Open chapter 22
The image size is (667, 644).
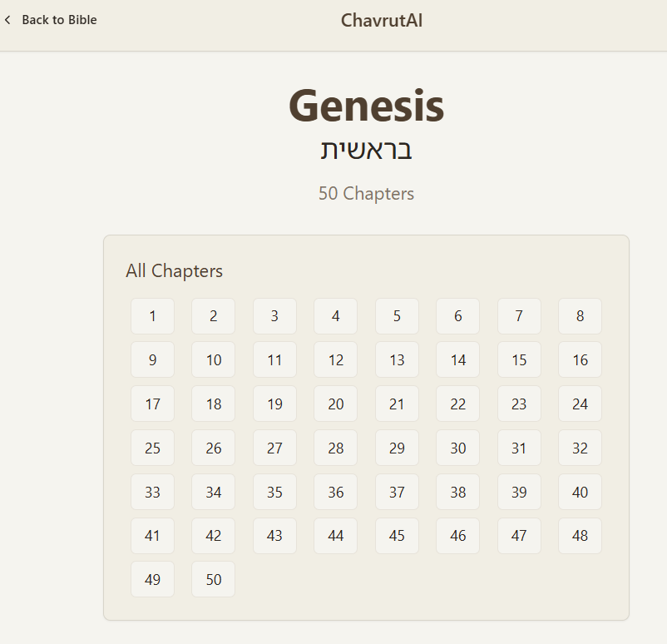coord(457,404)
